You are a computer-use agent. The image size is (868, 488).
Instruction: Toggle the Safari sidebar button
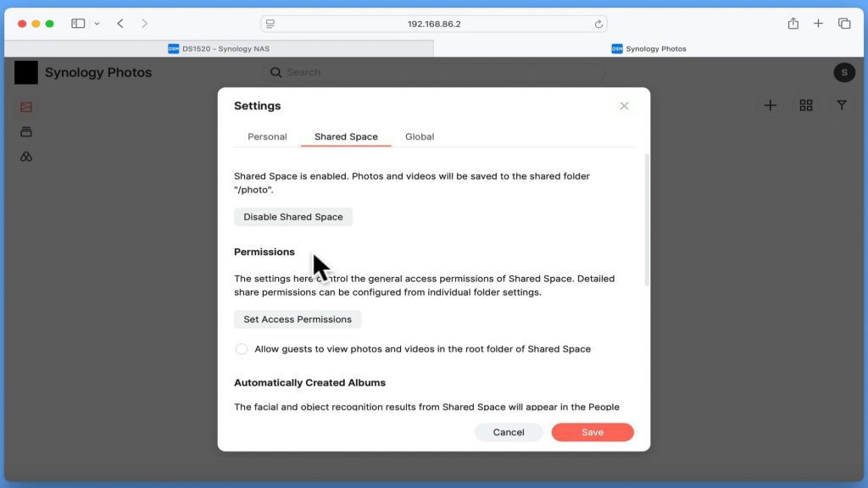[78, 23]
